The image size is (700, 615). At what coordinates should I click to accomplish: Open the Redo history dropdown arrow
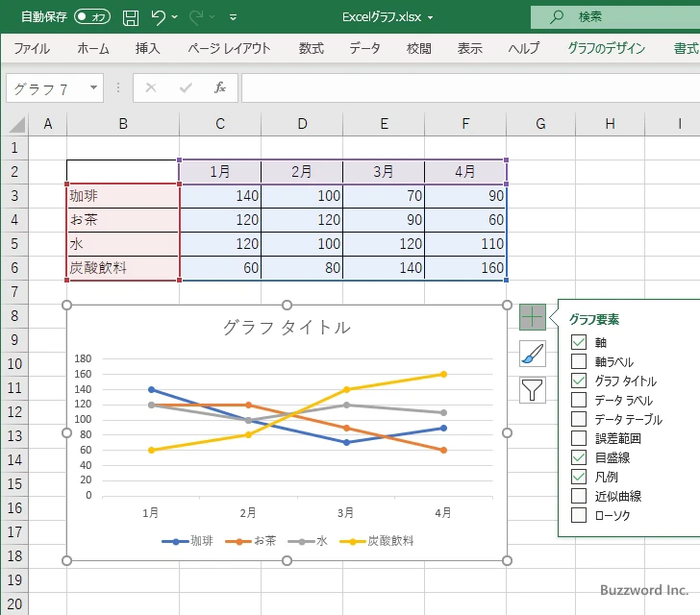212,17
